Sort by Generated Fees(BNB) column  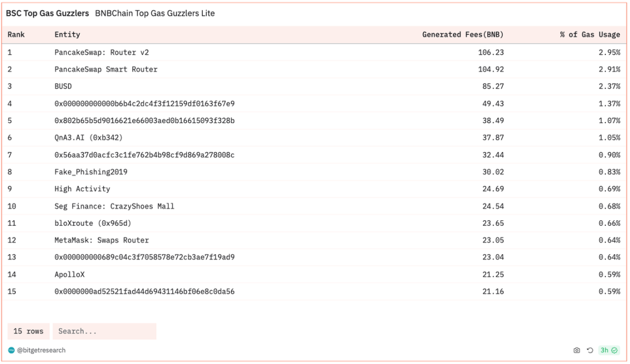click(463, 35)
